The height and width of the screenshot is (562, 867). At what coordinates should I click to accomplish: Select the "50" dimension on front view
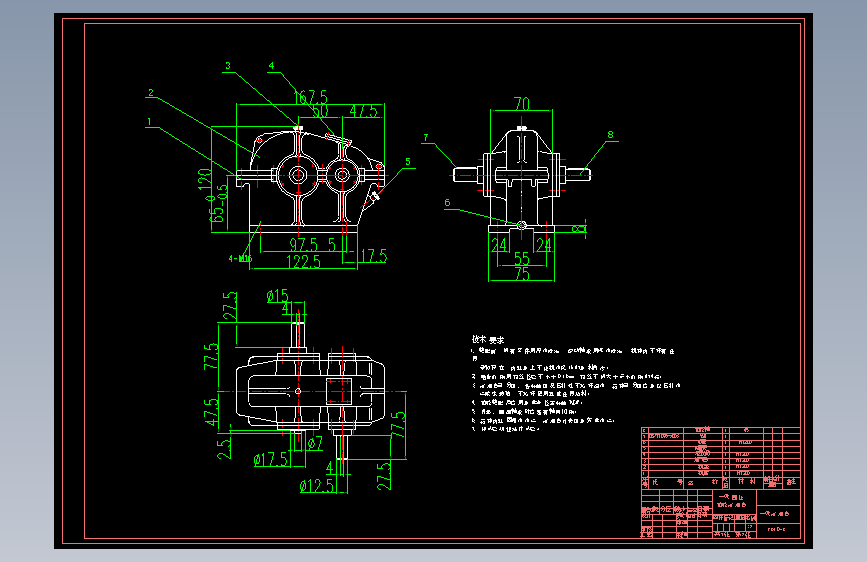[320, 111]
